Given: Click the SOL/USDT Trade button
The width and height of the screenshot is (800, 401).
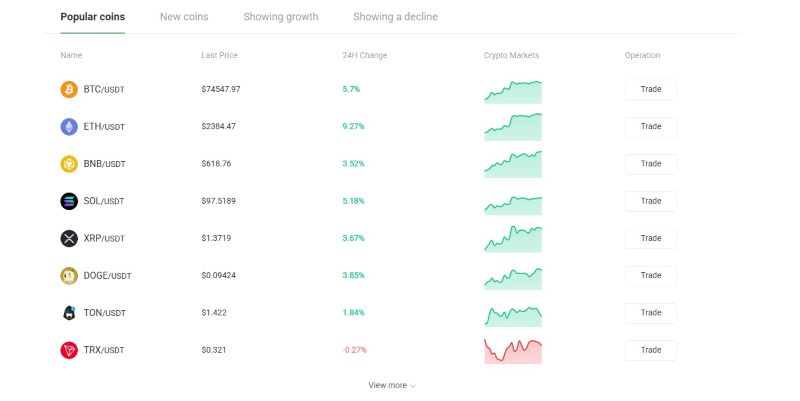Looking at the screenshot, I should 650,201.
